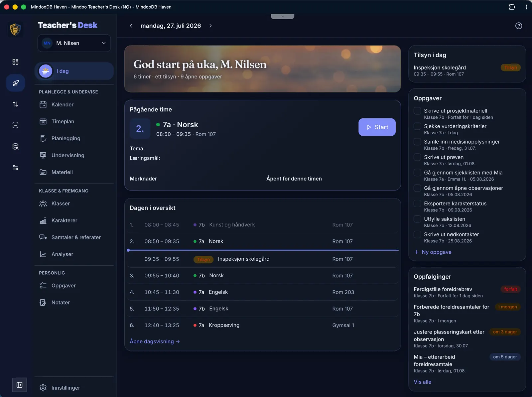Go to previous day with left chevron
This screenshot has height=397, width=532.
point(131,26)
